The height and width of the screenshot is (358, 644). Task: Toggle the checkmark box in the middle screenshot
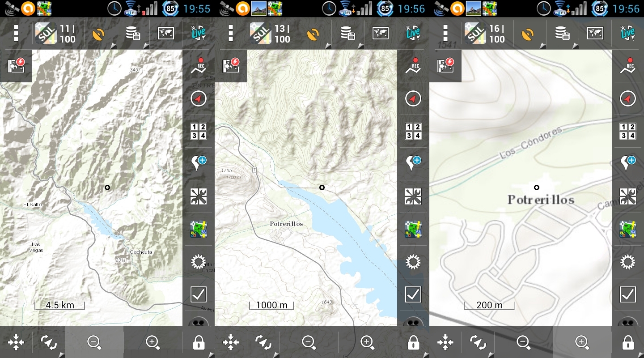tap(413, 294)
